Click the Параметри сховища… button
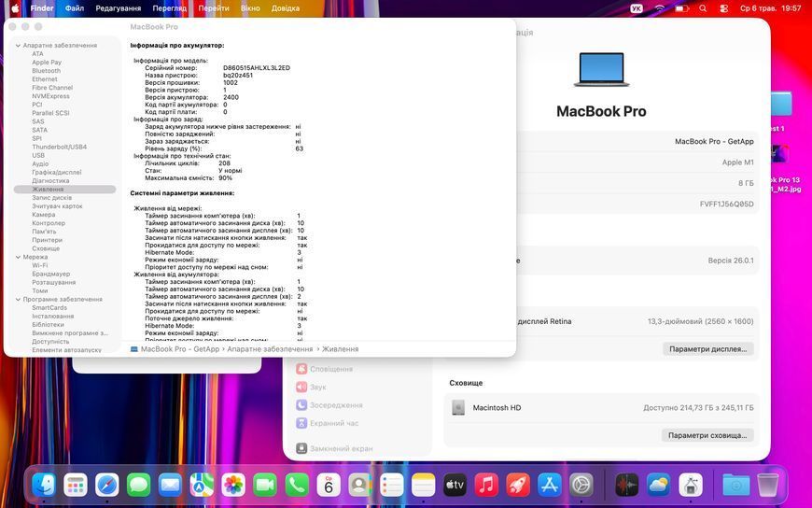This screenshot has height=508, width=812. point(707,435)
